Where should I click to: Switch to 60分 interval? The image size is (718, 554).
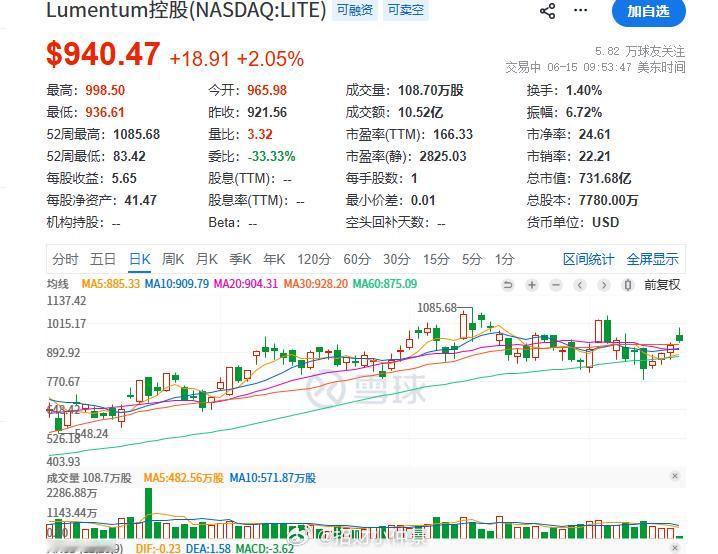pos(357,260)
